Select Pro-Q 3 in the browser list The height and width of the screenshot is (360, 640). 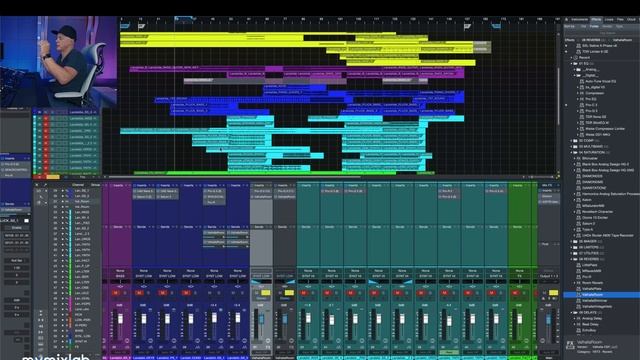[x=591, y=111]
